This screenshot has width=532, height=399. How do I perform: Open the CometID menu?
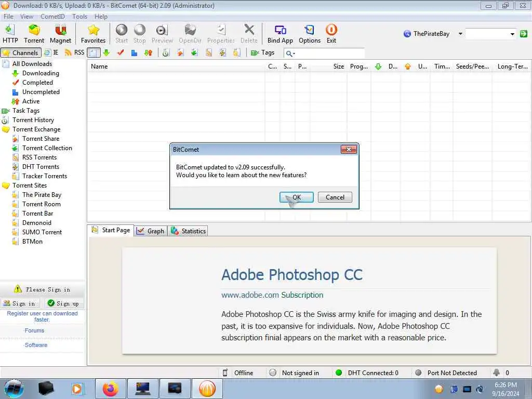click(52, 16)
